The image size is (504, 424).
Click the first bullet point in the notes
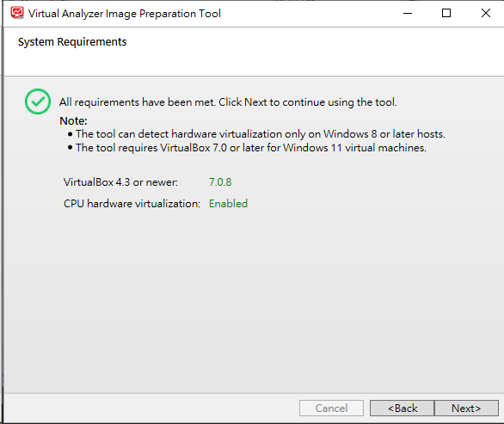point(70,133)
